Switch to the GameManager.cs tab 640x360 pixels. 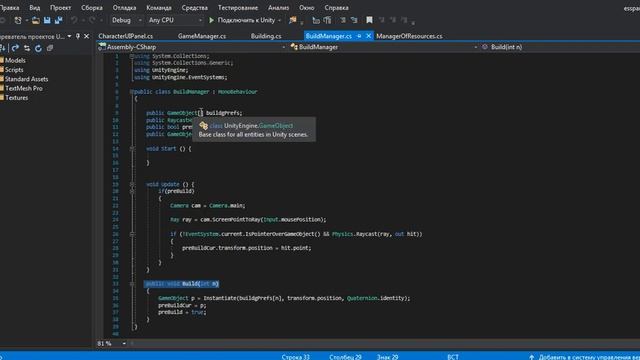pos(202,36)
